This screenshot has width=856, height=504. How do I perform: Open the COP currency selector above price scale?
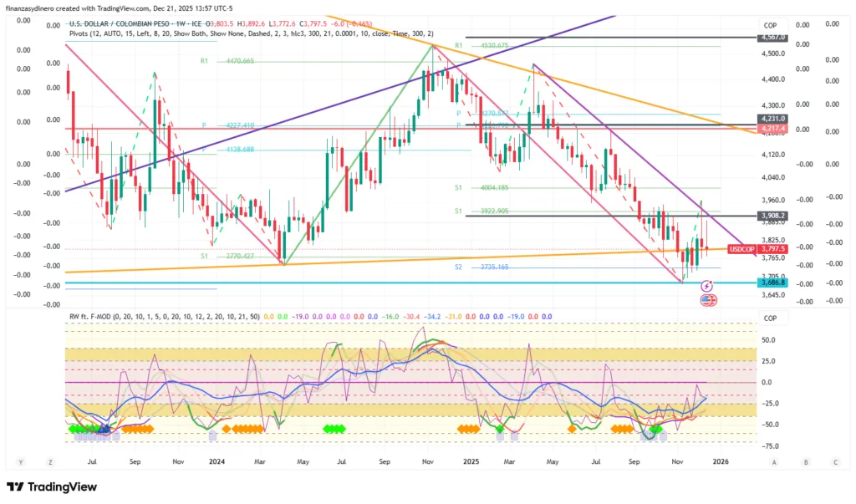tap(769, 25)
